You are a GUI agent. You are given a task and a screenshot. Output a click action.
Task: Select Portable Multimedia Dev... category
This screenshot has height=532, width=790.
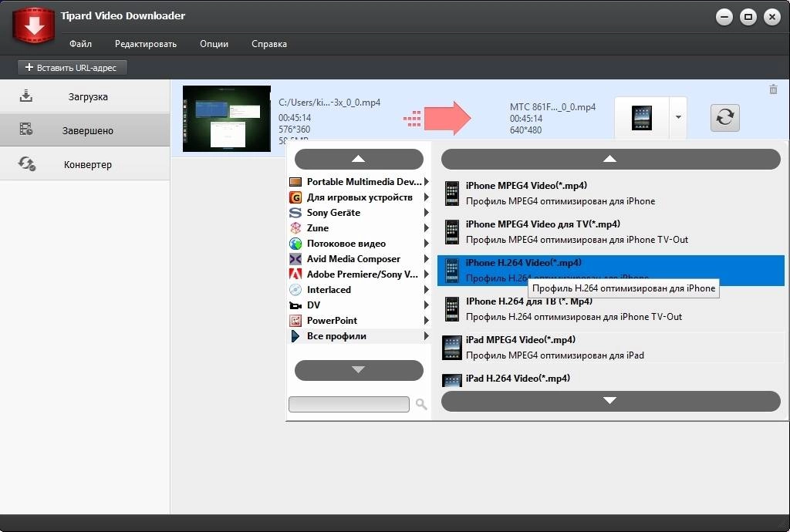pyautogui.click(x=359, y=182)
